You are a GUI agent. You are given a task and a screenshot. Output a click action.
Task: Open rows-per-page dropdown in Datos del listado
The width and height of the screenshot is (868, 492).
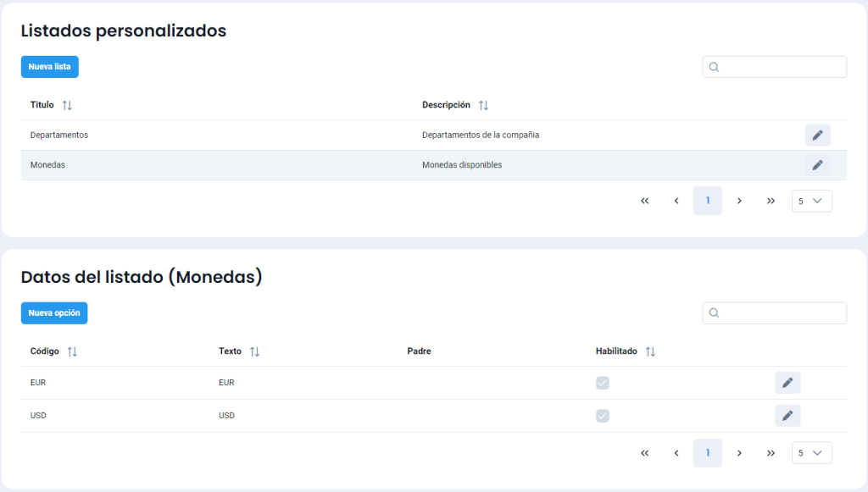pyautogui.click(x=811, y=453)
